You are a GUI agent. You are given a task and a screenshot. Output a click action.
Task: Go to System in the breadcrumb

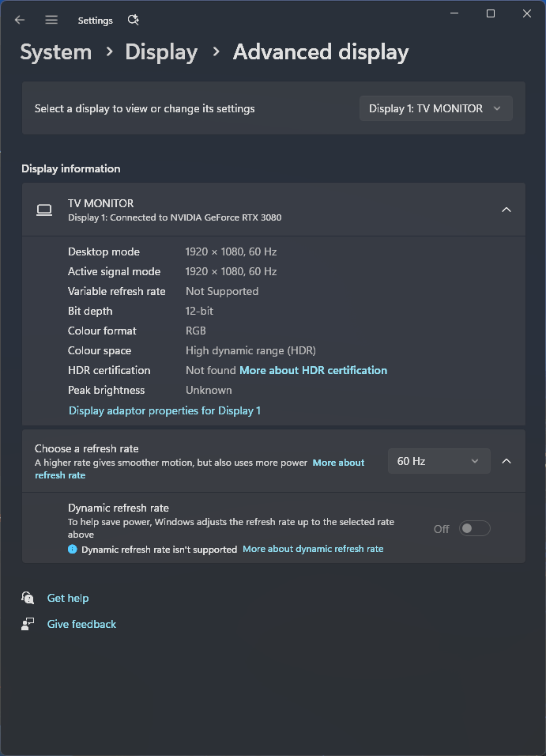[x=56, y=52]
